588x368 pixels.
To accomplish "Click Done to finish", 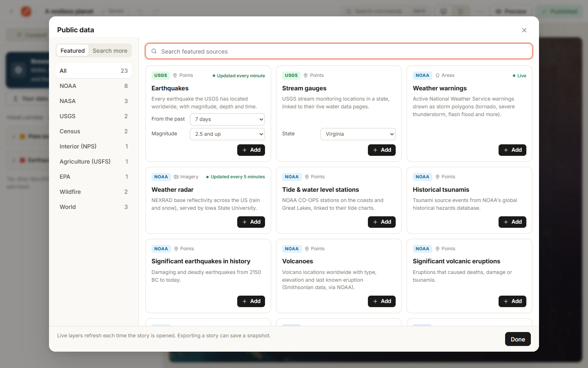I will point(518,339).
